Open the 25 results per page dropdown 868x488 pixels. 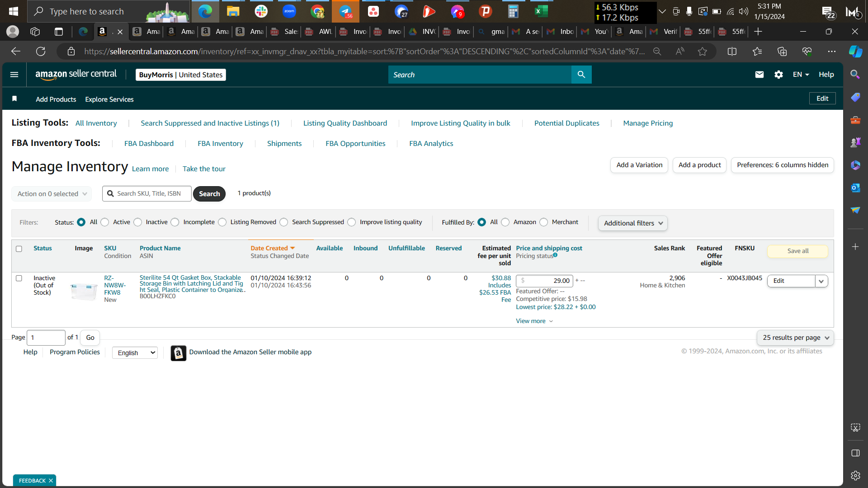tap(796, 338)
